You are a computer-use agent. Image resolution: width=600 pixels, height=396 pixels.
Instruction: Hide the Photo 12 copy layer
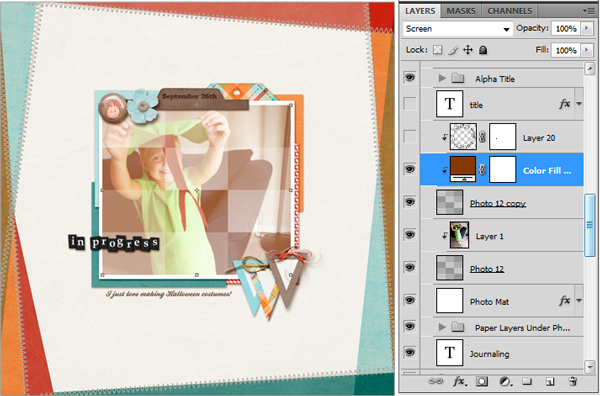coord(410,202)
